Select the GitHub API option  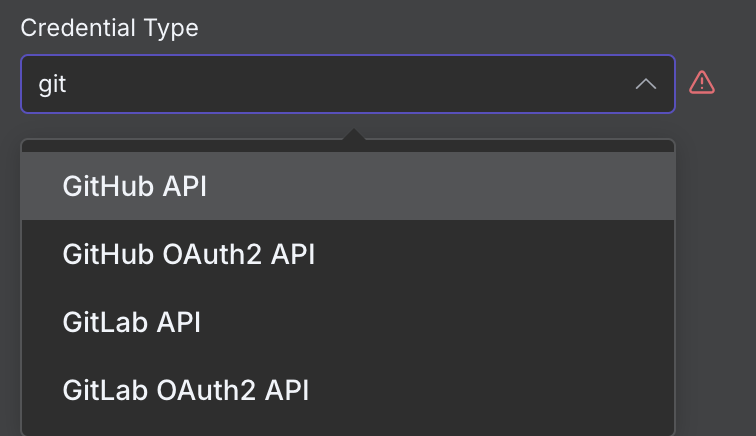pos(134,186)
